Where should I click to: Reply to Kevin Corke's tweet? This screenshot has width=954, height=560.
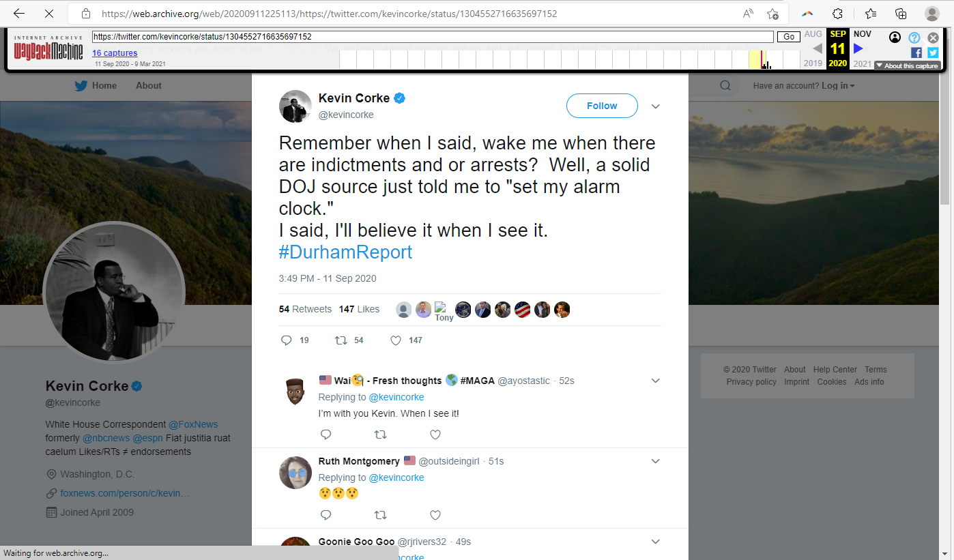tap(287, 340)
